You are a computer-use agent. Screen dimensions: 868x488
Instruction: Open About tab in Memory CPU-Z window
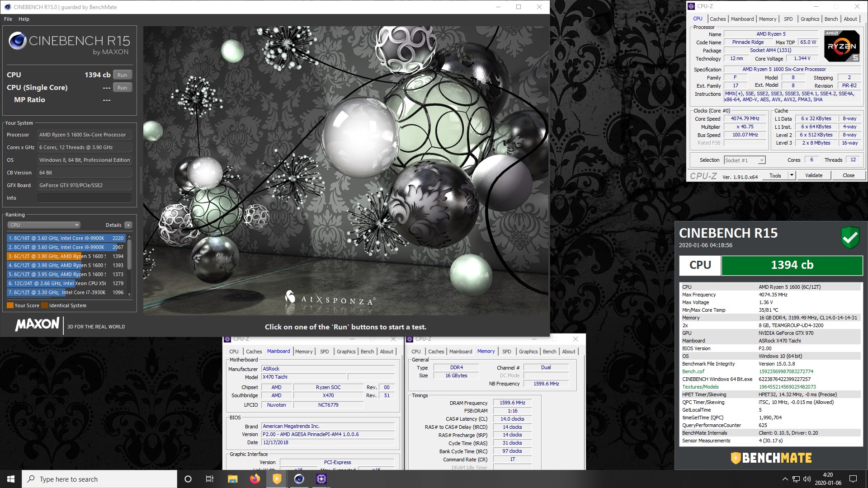click(569, 352)
